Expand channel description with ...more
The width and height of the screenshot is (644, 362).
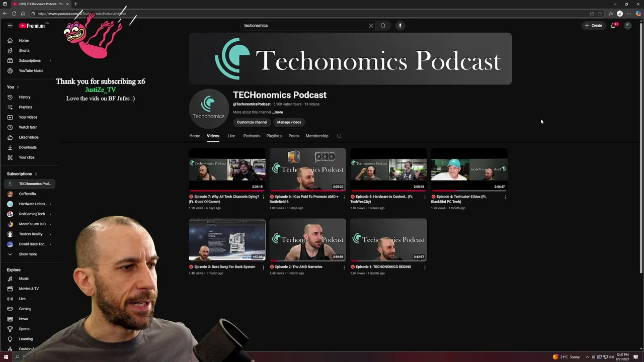coord(277,112)
